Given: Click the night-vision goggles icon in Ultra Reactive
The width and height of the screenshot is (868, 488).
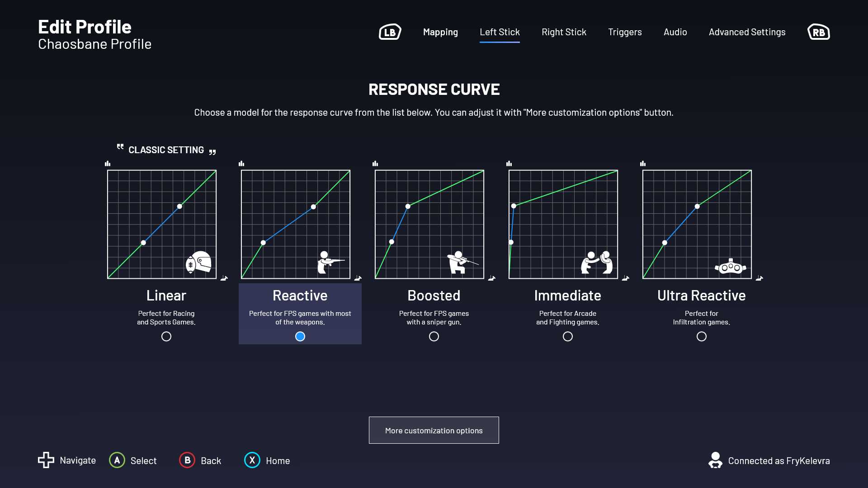Looking at the screenshot, I should point(730,267).
